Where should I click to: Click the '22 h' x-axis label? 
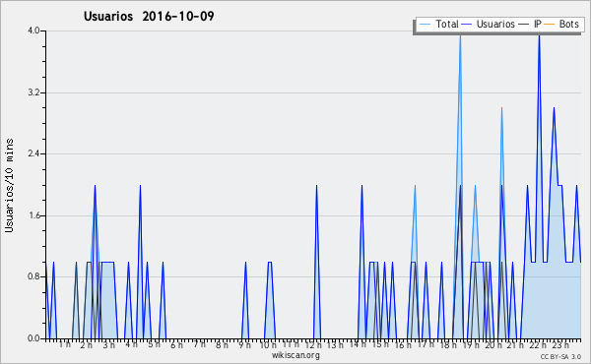coord(538,344)
